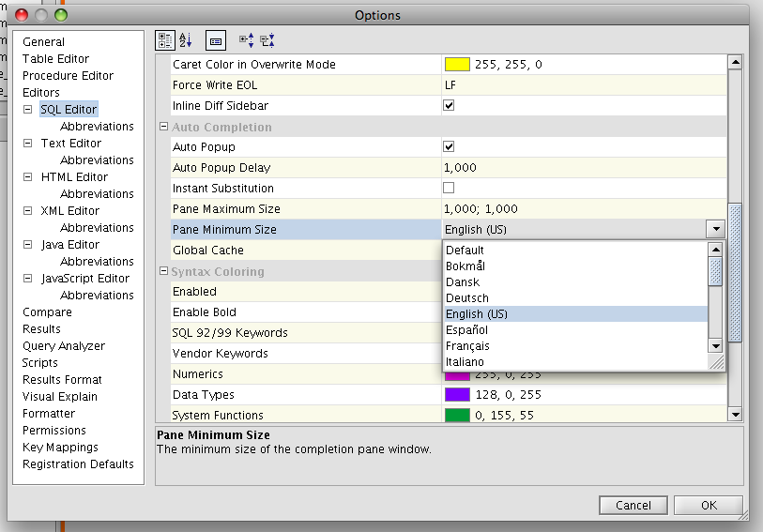Select Scripts category
Image resolution: width=763 pixels, height=532 pixels.
[40, 363]
